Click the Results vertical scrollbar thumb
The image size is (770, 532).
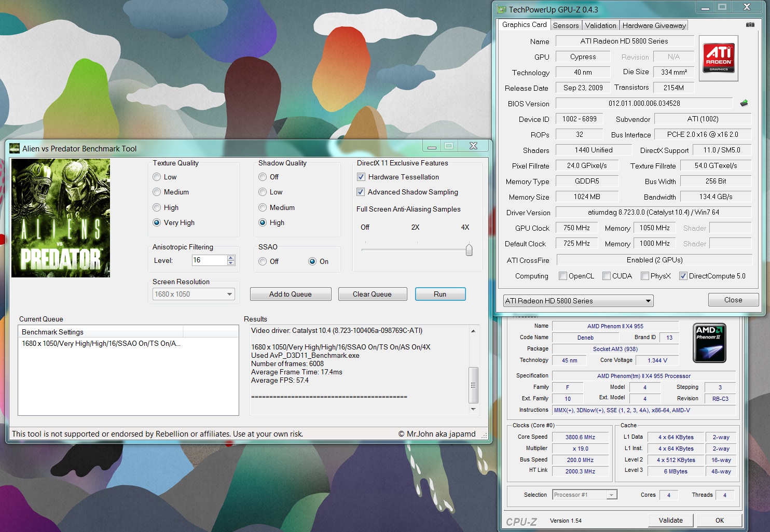point(473,385)
